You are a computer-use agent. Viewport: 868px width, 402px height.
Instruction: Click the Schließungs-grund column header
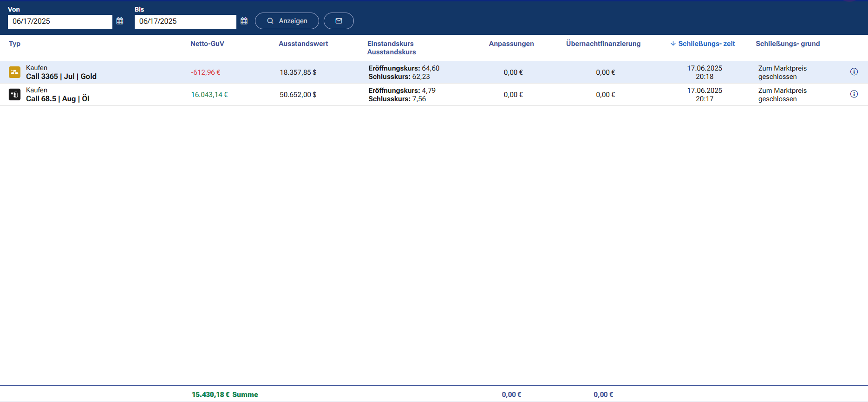click(x=787, y=44)
